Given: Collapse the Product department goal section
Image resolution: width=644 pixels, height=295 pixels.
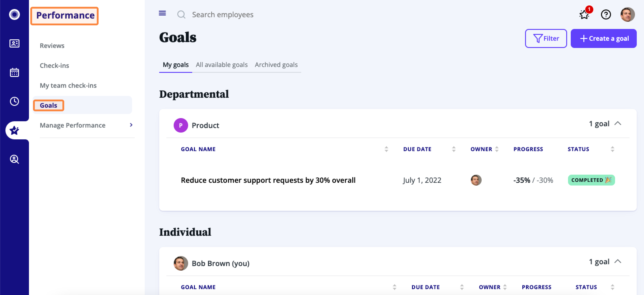Looking at the screenshot, I should tap(618, 124).
